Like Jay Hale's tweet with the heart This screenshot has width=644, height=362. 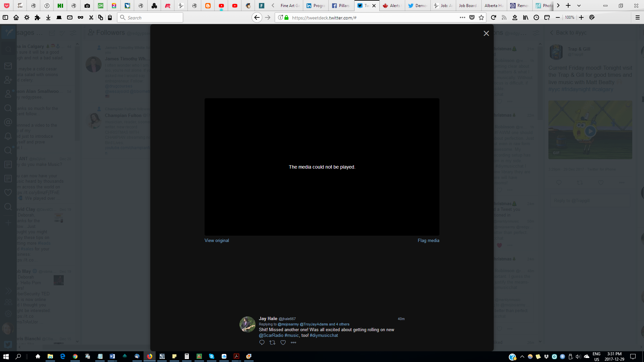coord(283,343)
